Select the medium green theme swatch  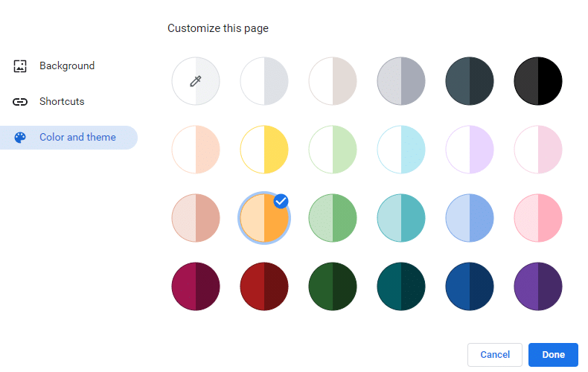click(333, 218)
